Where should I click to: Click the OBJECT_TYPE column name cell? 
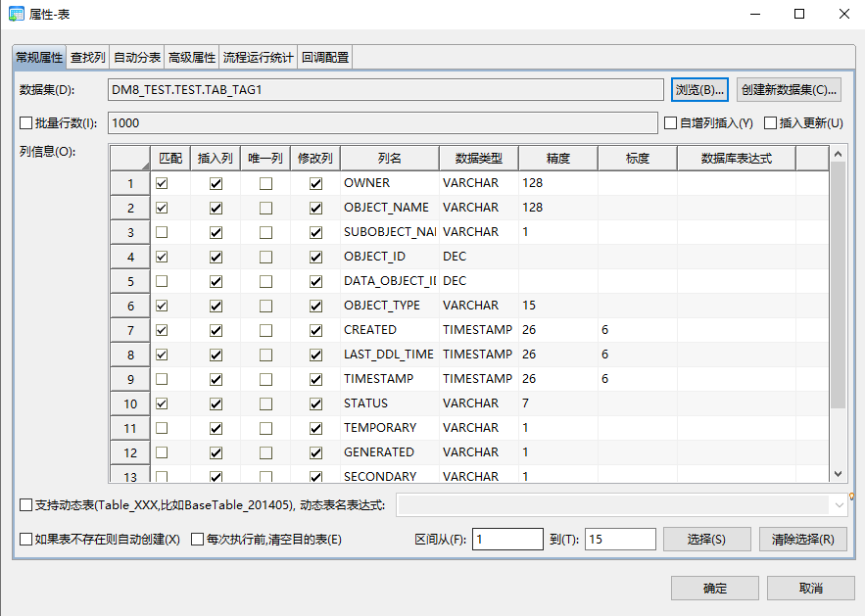[x=390, y=306]
